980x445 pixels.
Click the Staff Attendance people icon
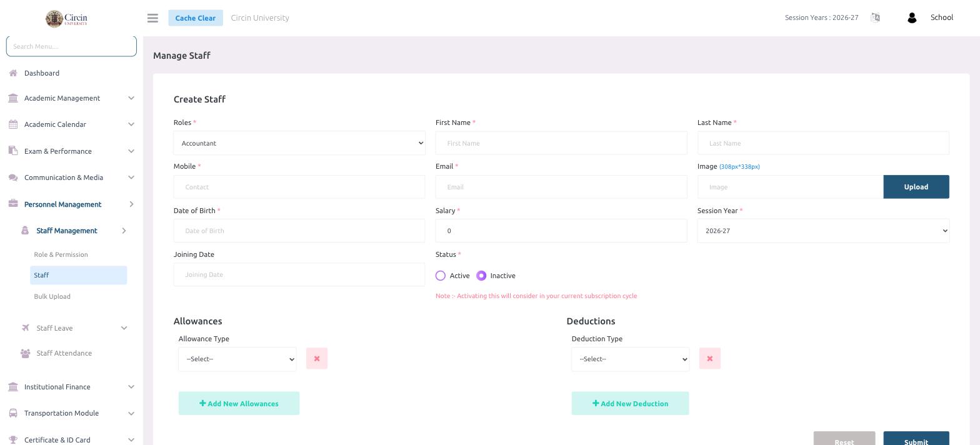click(25, 353)
